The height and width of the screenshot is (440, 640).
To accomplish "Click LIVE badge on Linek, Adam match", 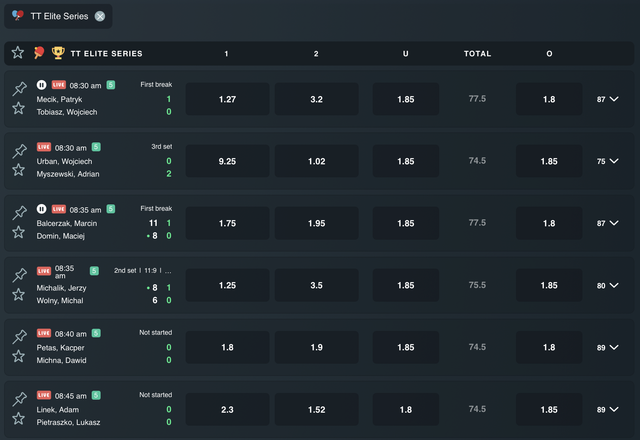I will coord(44,395).
